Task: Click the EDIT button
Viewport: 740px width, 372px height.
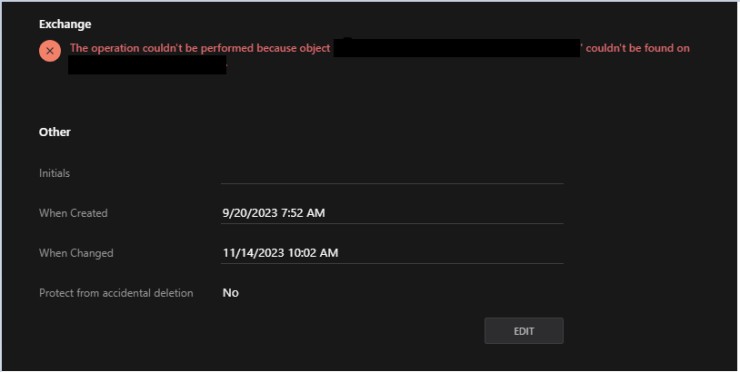Action: (x=524, y=331)
